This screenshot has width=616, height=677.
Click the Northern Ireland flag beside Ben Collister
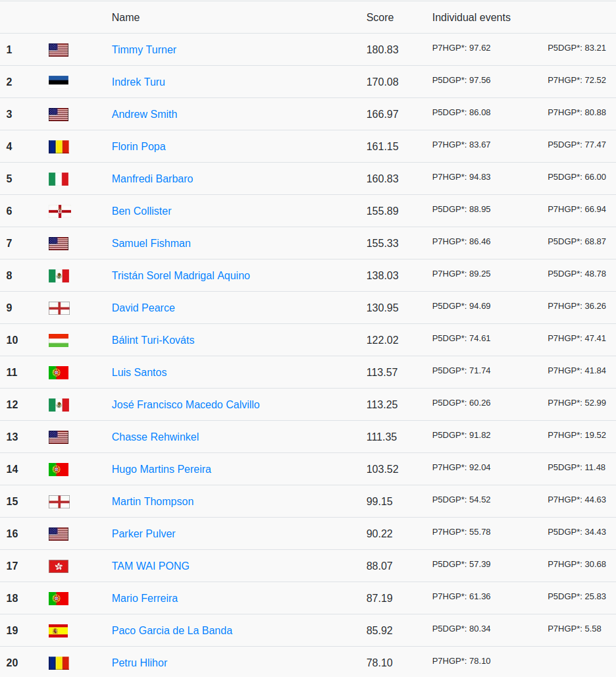click(x=59, y=211)
